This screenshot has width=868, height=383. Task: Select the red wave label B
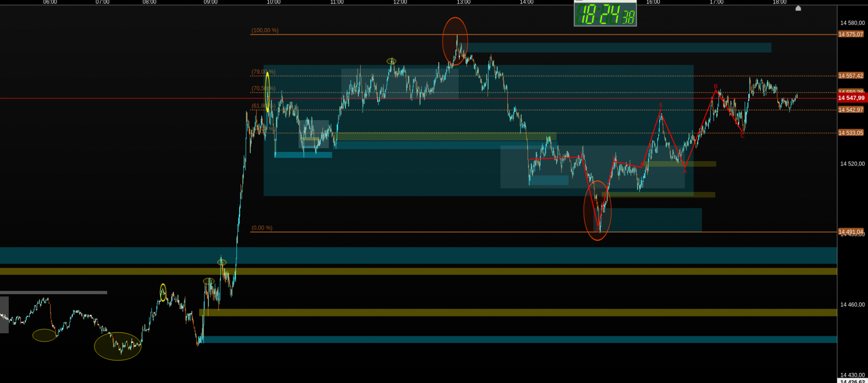[x=716, y=87]
